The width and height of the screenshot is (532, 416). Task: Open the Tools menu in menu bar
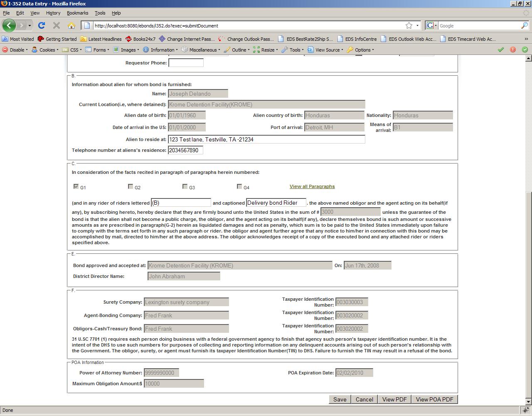(100, 13)
